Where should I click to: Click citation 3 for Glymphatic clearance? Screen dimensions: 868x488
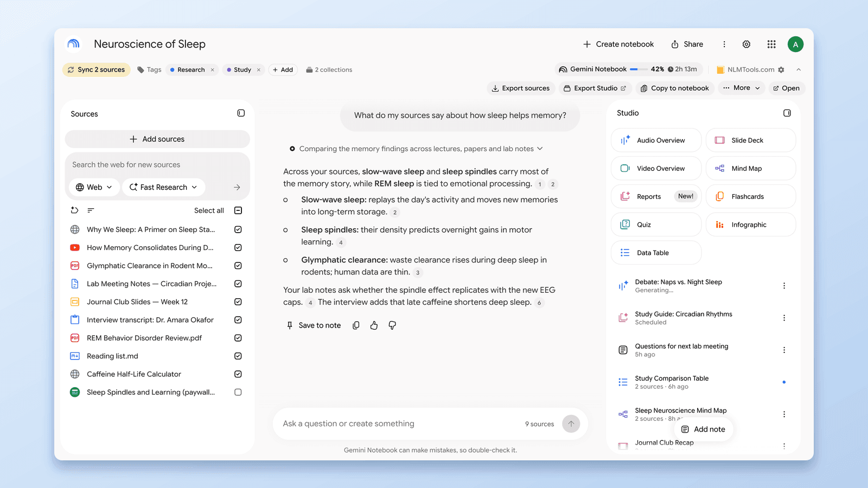click(x=418, y=273)
